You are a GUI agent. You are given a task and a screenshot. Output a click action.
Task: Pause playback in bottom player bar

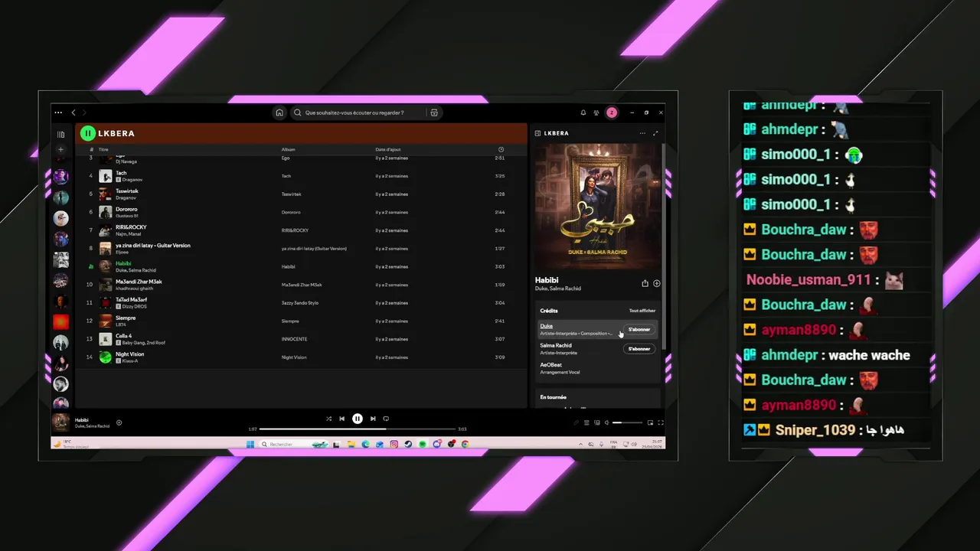click(358, 419)
